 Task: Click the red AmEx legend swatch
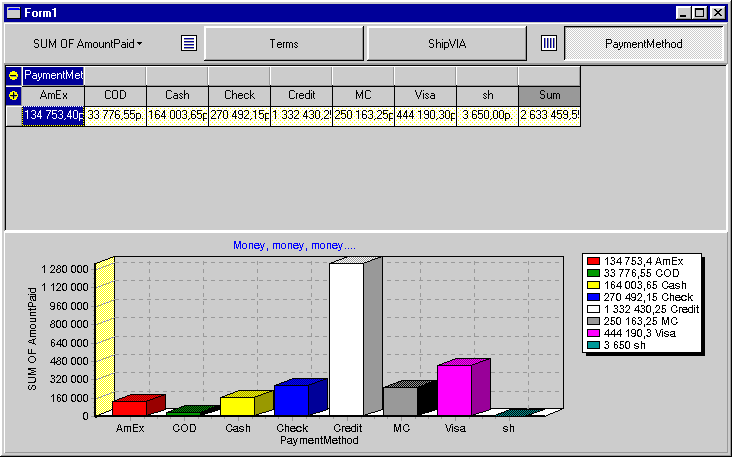[594, 261]
